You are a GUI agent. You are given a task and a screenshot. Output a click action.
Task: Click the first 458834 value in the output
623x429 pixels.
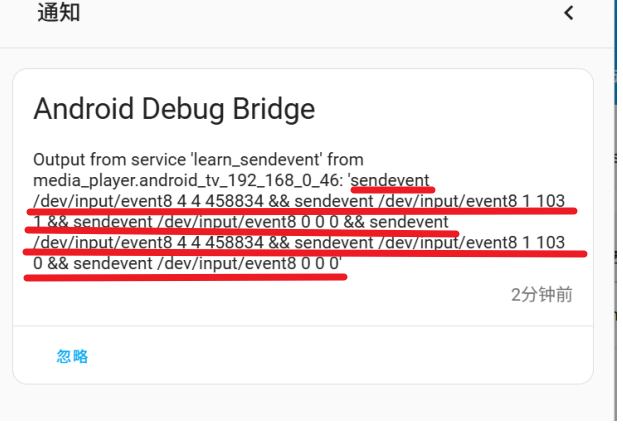[234, 201]
